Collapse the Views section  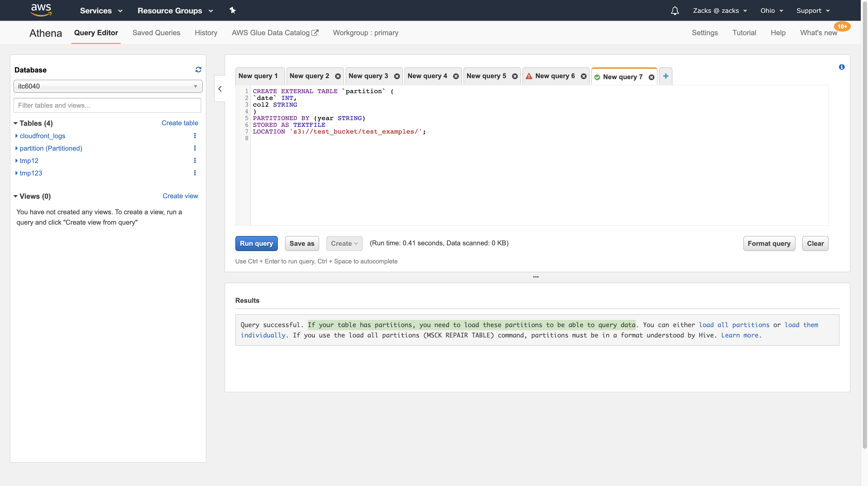pyautogui.click(x=16, y=196)
